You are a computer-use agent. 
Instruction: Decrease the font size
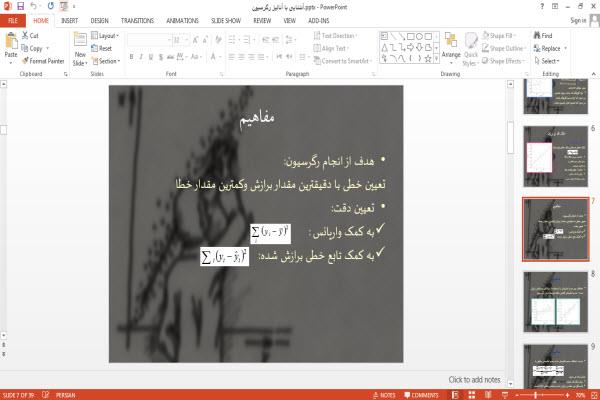click(205, 40)
